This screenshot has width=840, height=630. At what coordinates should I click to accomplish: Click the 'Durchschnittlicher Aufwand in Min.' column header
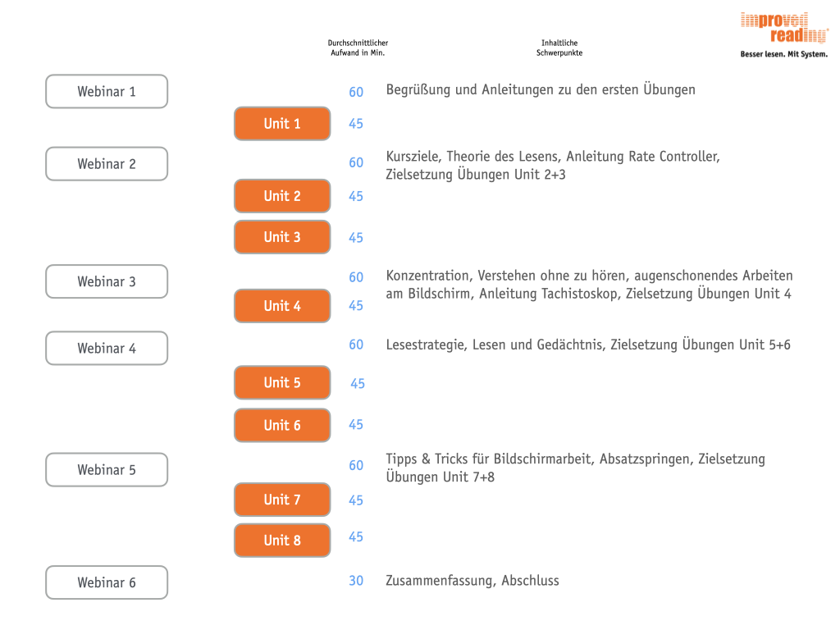(x=358, y=48)
